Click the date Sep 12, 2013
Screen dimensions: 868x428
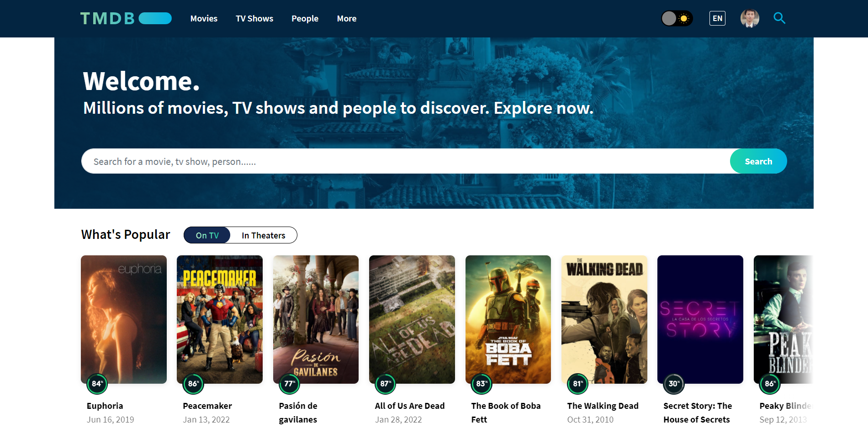tap(783, 419)
